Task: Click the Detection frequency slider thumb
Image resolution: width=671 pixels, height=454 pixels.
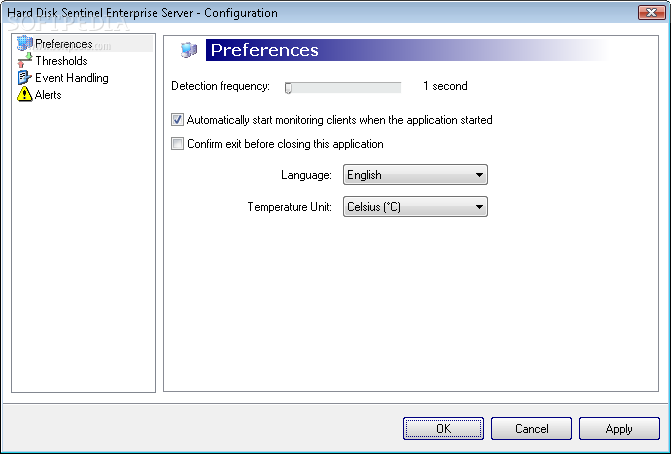Action: [288, 88]
